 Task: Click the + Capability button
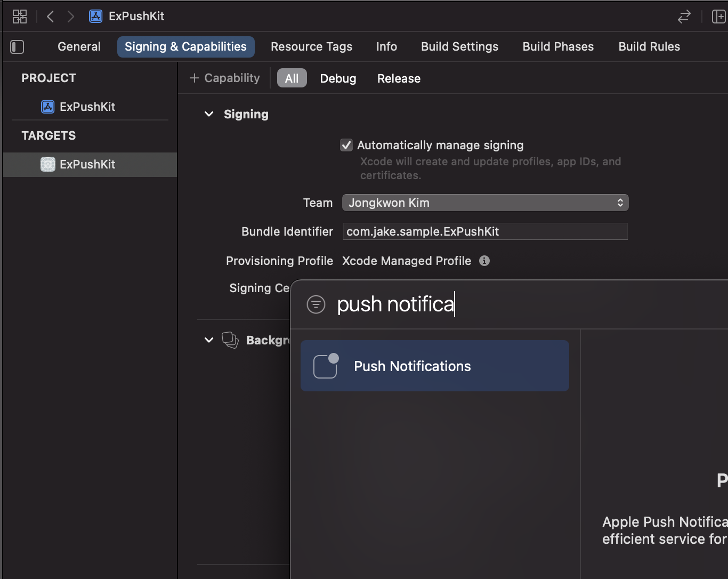[x=224, y=78]
